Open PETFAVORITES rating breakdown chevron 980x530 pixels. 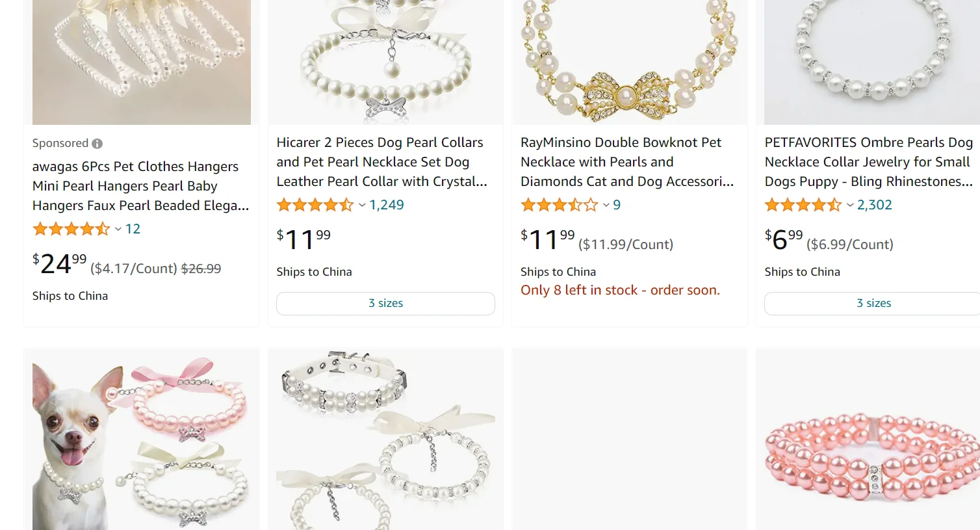click(x=849, y=205)
